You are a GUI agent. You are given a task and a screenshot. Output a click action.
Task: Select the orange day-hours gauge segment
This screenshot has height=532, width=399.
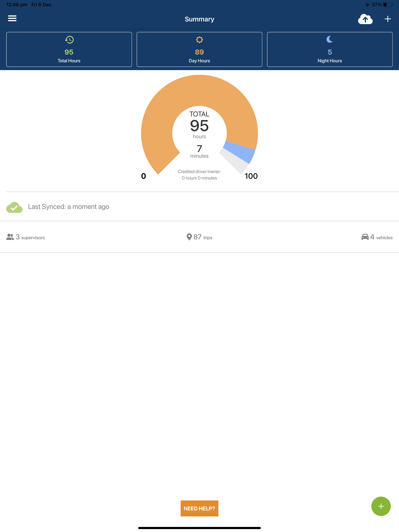click(x=199, y=90)
